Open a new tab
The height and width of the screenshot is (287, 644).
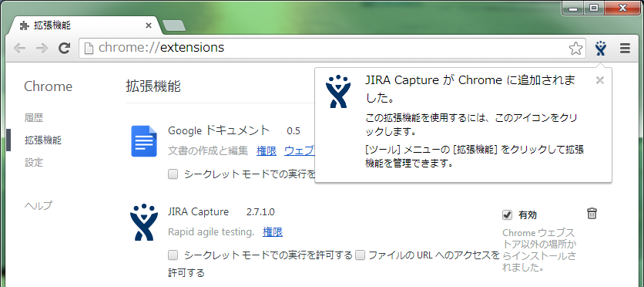tap(174, 26)
